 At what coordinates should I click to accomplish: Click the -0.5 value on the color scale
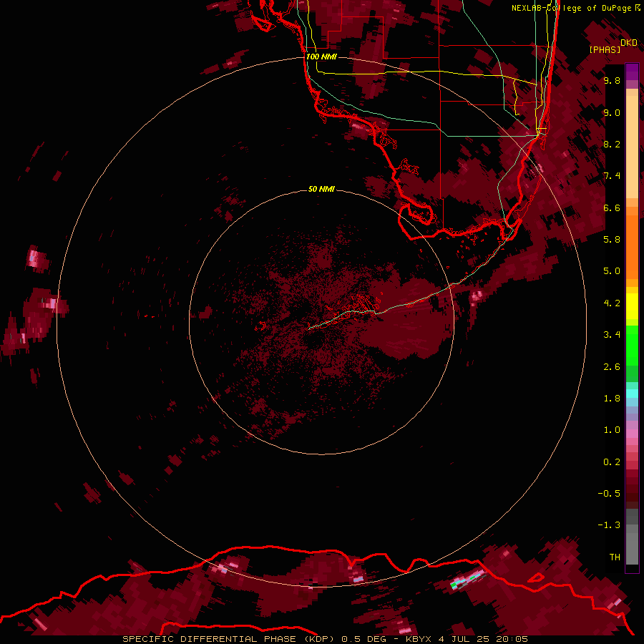point(609,494)
